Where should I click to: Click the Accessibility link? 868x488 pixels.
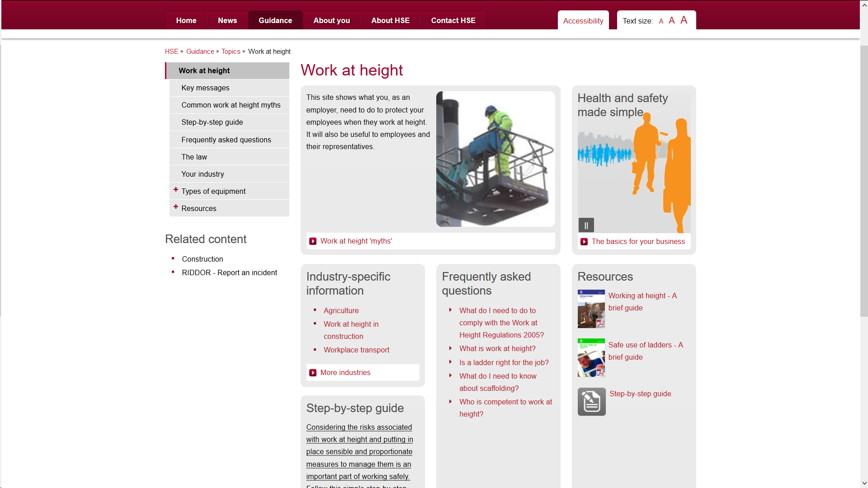(x=583, y=21)
